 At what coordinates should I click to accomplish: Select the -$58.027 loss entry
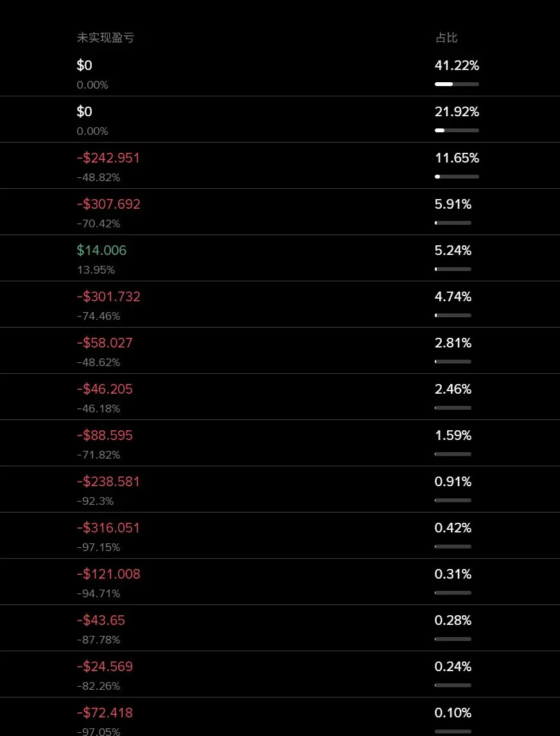pyautogui.click(x=105, y=343)
